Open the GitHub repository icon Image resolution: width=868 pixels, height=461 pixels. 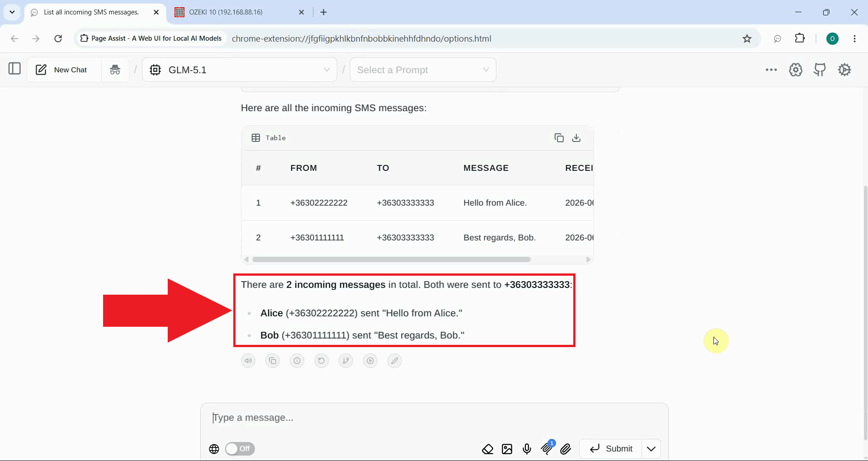[820, 70]
